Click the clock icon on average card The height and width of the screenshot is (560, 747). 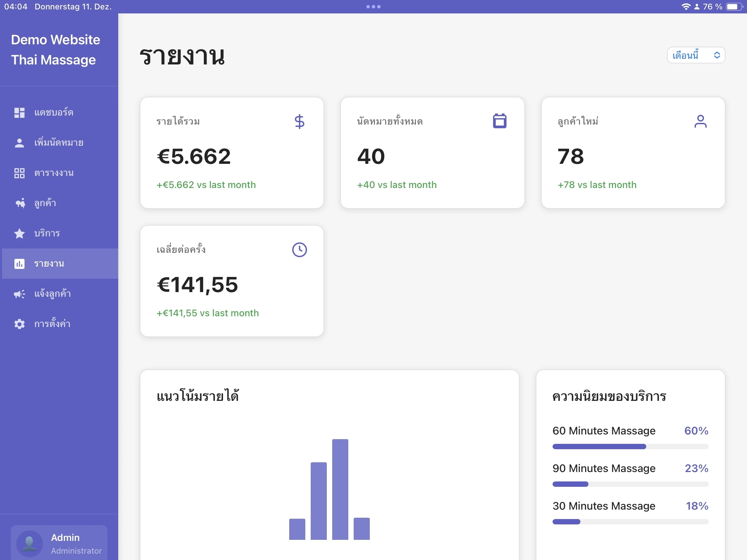(x=299, y=250)
